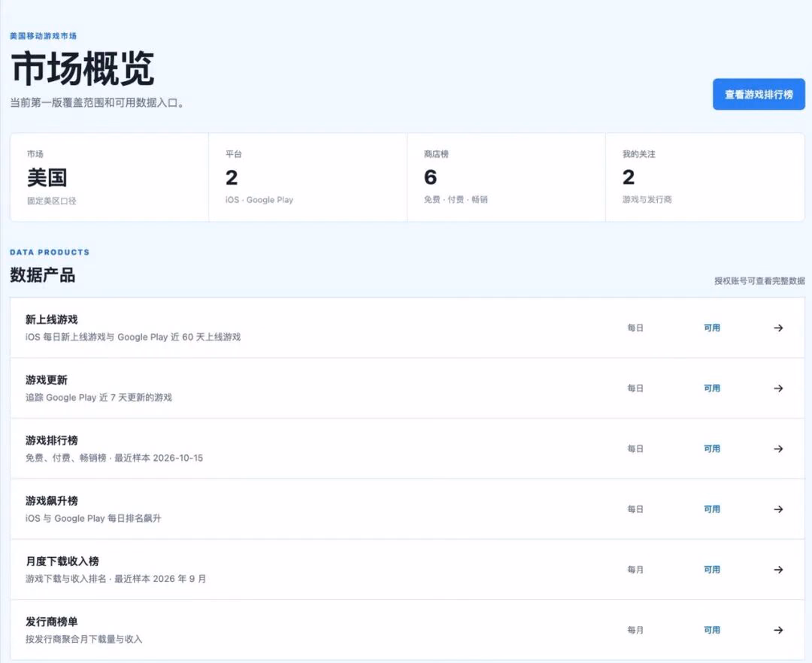Click the iOS · Google Play platform caption
This screenshot has width=812, height=663.
pos(259,200)
